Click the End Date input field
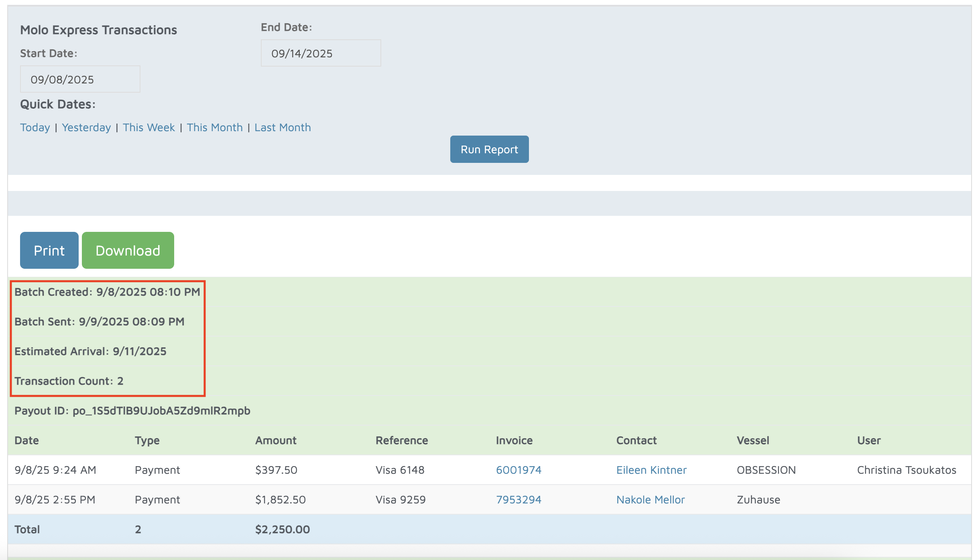This screenshot has width=980, height=560. tap(320, 53)
